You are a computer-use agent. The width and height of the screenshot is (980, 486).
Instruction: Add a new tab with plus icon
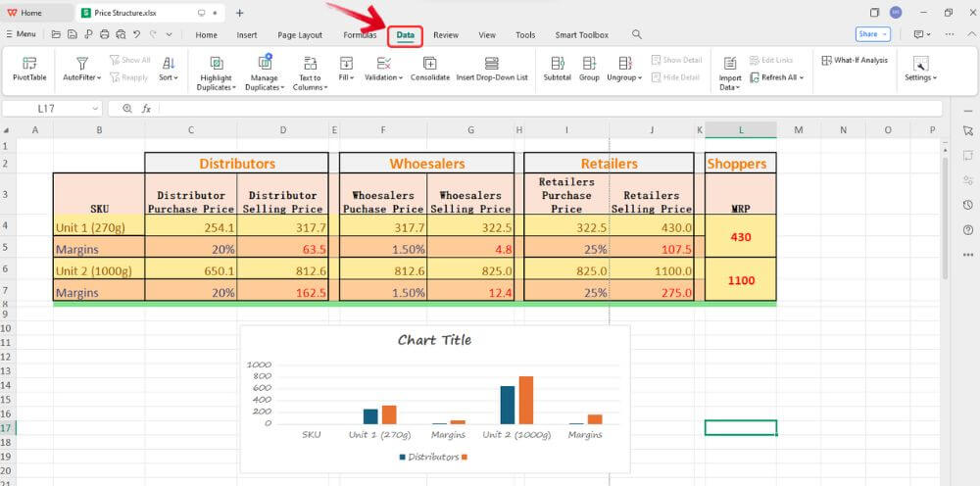point(240,13)
